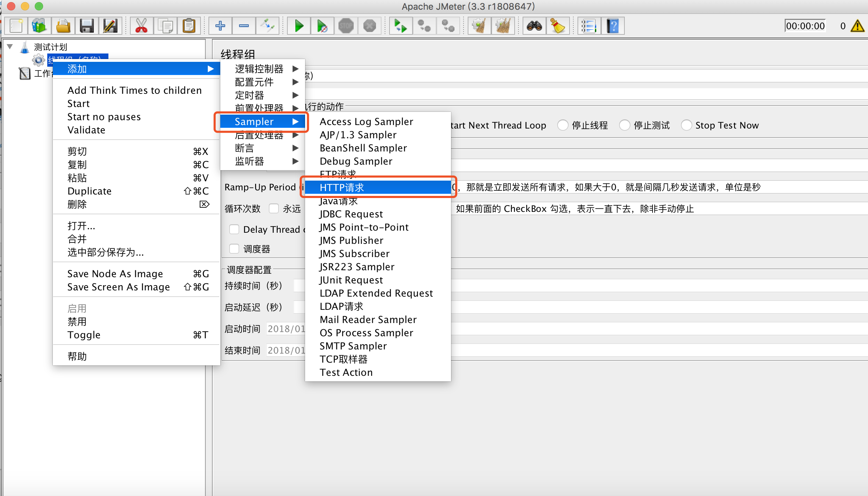Screen dimensions: 868x496
Task: Click the Start no pauses toolbar icon
Action: pyautogui.click(x=322, y=26)
